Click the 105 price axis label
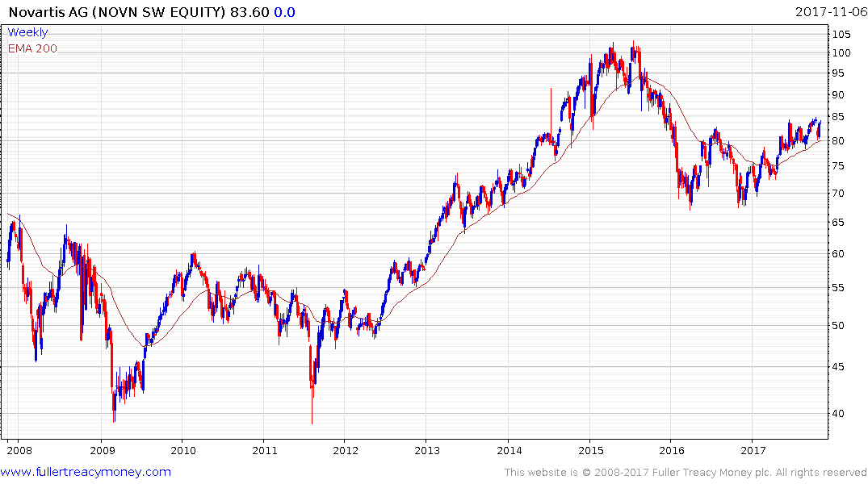 [x=841, y=35]
